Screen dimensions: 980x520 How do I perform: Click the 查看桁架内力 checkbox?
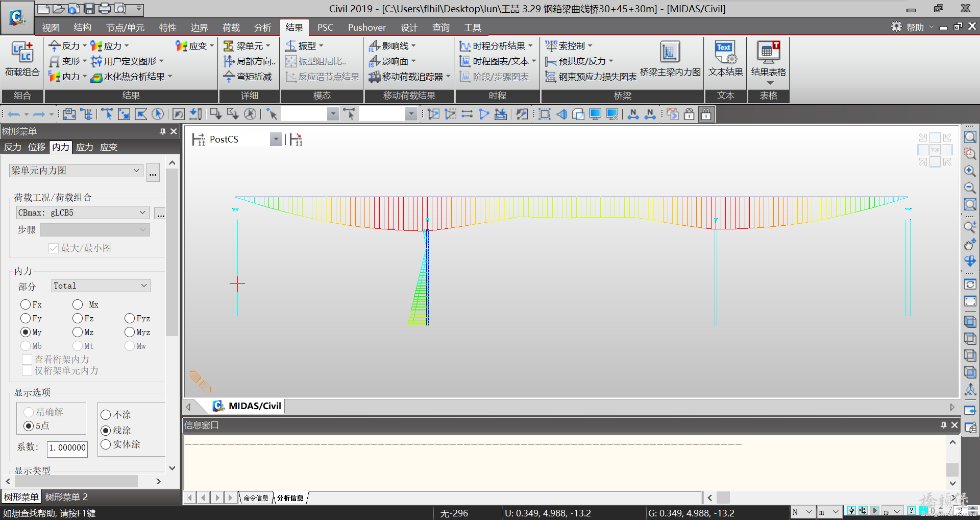click(27, 360)
